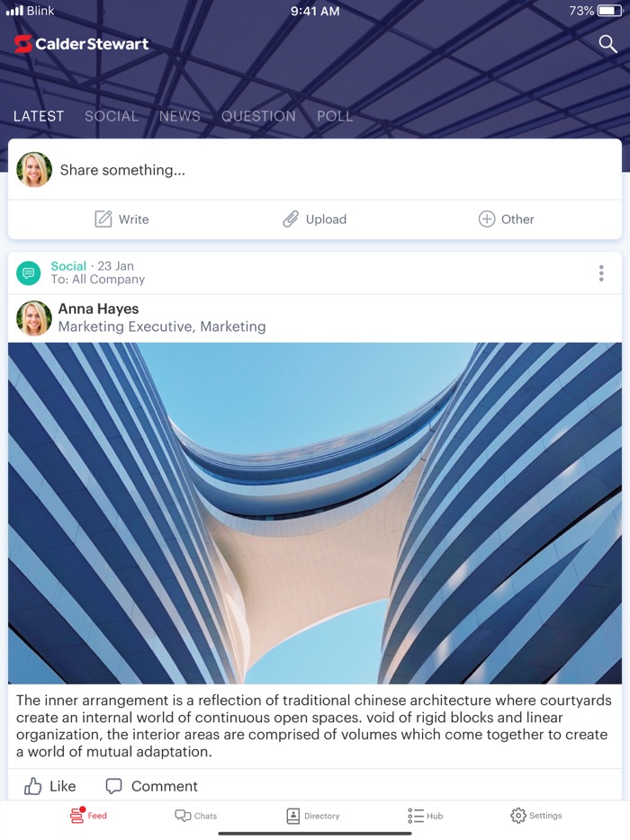Switch to the NEWS tab

click(180, 116)
